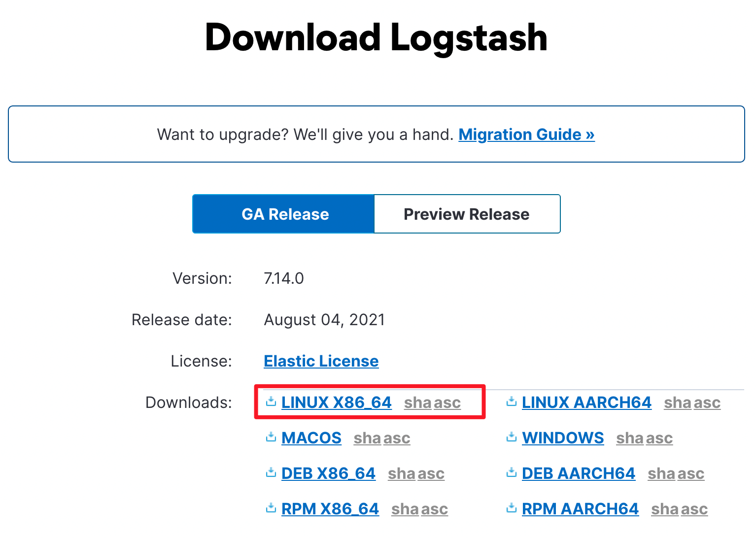Download the LINUX X86_64 package

[x=337, y=403]
